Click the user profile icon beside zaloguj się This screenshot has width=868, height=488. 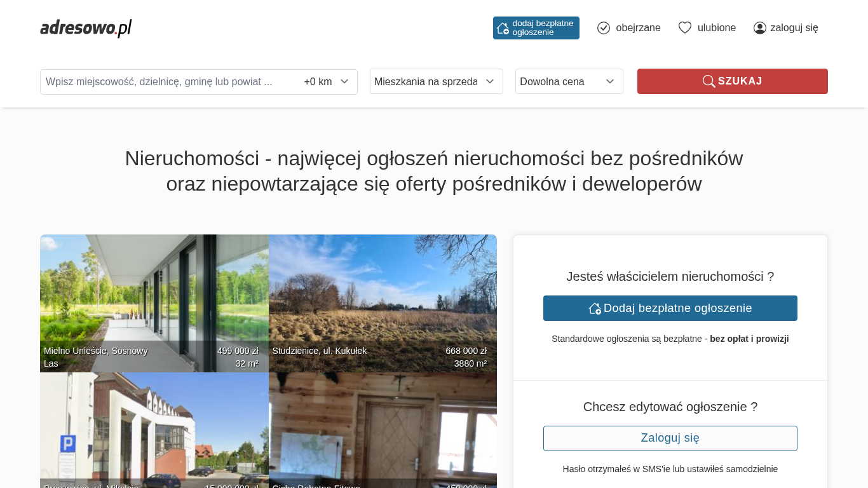click(759, 28)
